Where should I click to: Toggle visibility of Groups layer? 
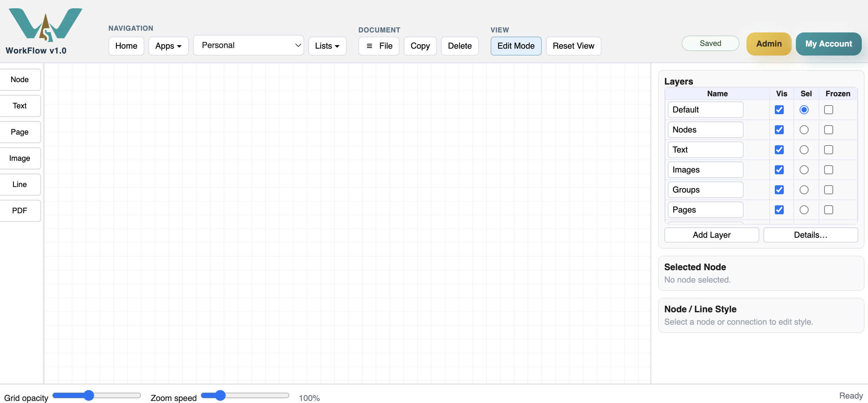[x=779, y=190]
